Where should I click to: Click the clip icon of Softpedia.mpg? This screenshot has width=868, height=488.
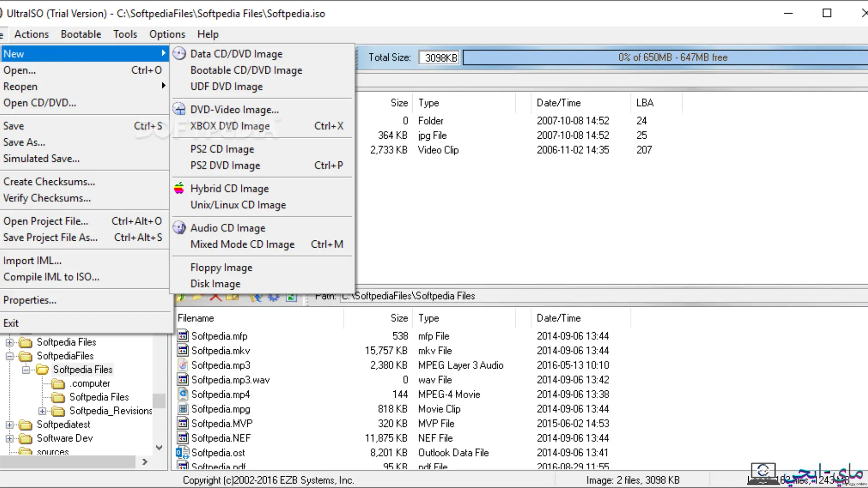(183, 408)
